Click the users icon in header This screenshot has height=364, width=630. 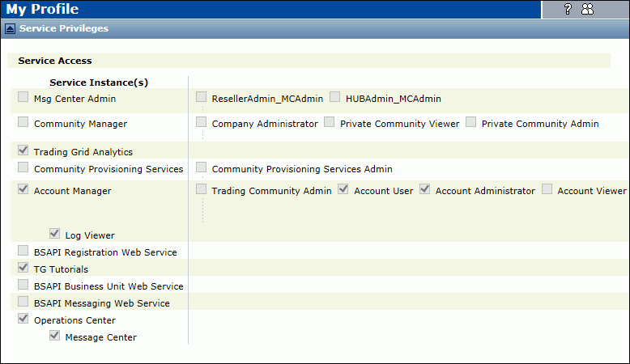tap(587, 10)
